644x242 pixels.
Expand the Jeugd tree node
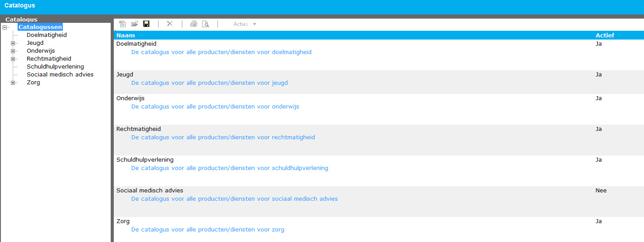[13, 43]
